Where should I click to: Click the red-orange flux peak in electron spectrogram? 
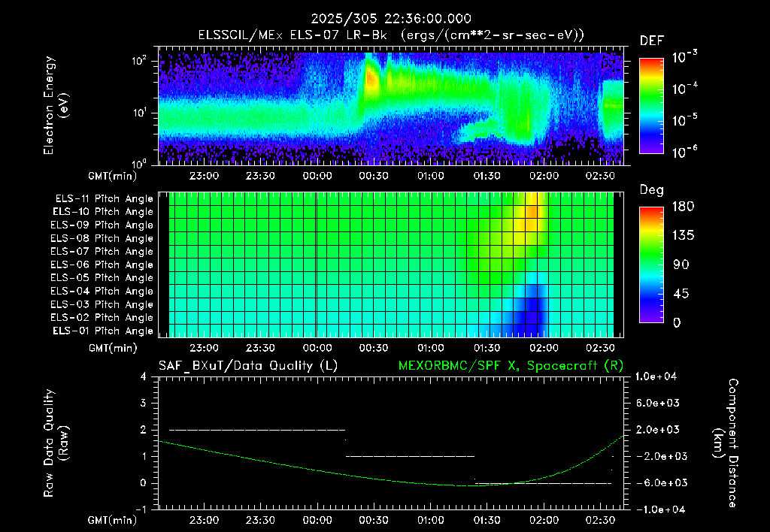[371, 79]
